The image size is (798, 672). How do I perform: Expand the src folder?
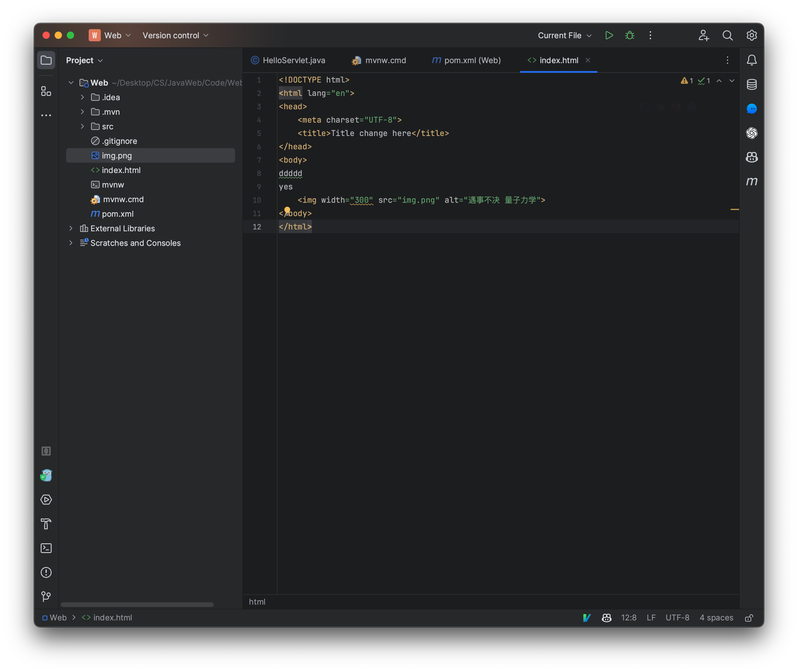pos(82,126)
